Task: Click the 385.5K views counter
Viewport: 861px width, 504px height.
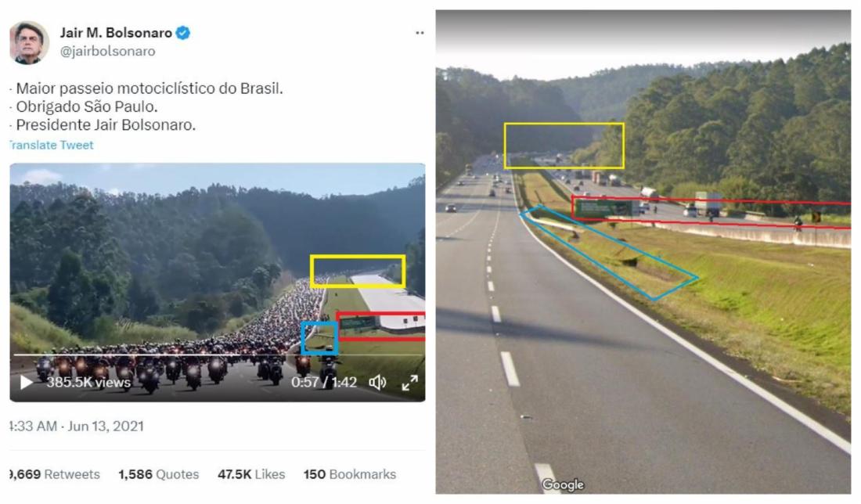Action: coord(88,382)
